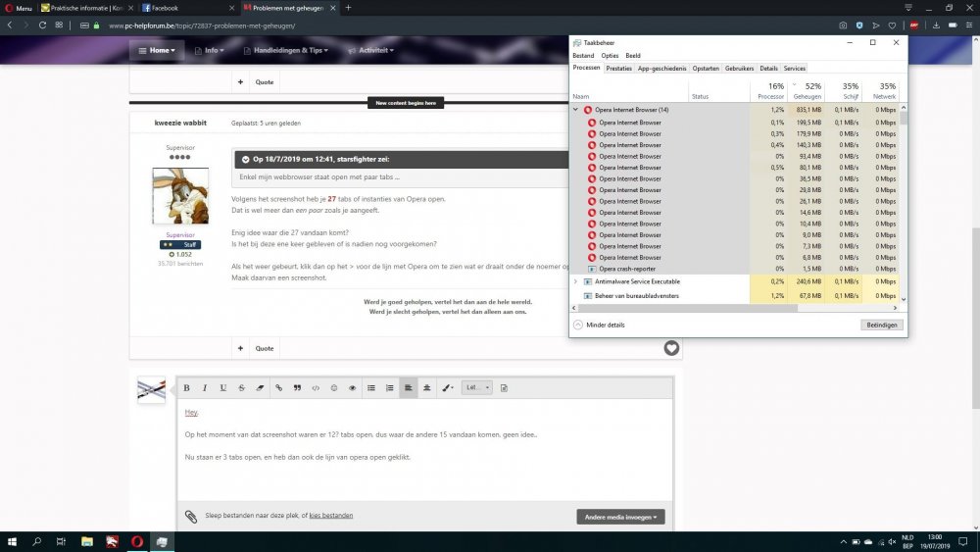The image size is (980, 552).
Task: Apply italic formatting in the reply editor
Action: 205,387
